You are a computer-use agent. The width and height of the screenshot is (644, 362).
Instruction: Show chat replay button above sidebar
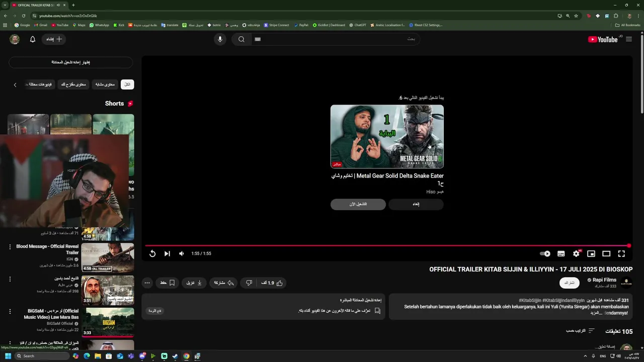[x=71, y=62]
